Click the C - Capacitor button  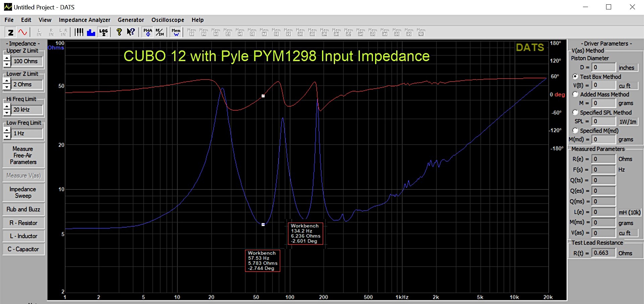coord(23,249)
